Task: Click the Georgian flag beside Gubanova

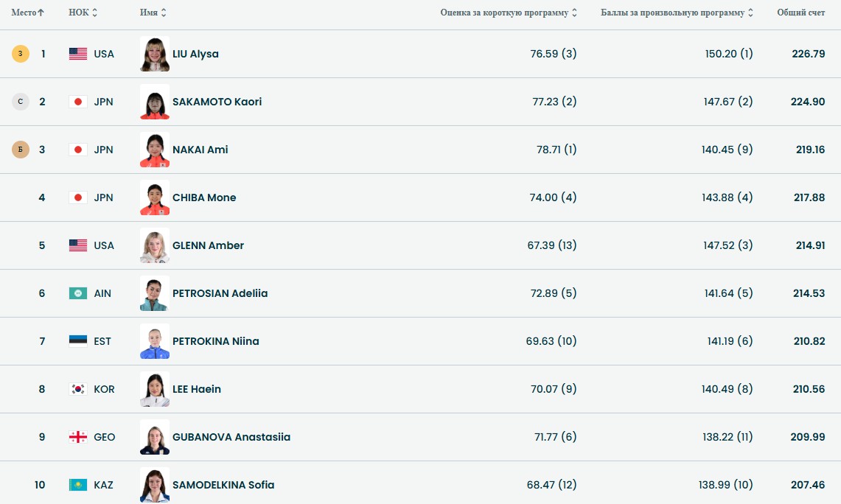Action: pos(78,437)
